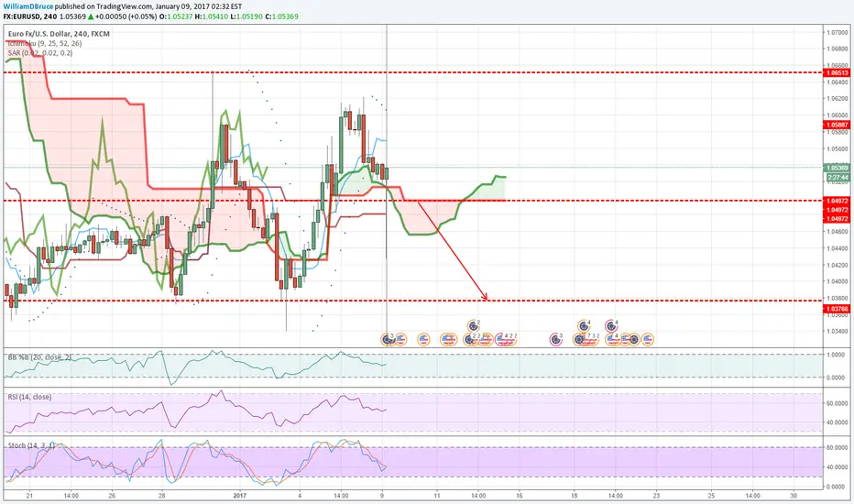Click the 1.0000 BB %B axis label
Image resolution: width=854 pixels, height=504 pixels.
click(837, 355)
